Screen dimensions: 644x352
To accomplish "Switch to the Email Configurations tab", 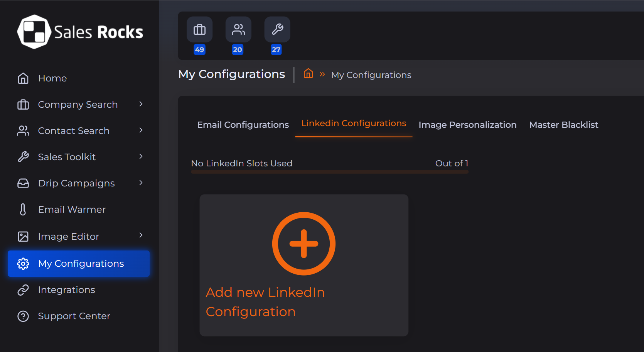I will tap(243, 125).
